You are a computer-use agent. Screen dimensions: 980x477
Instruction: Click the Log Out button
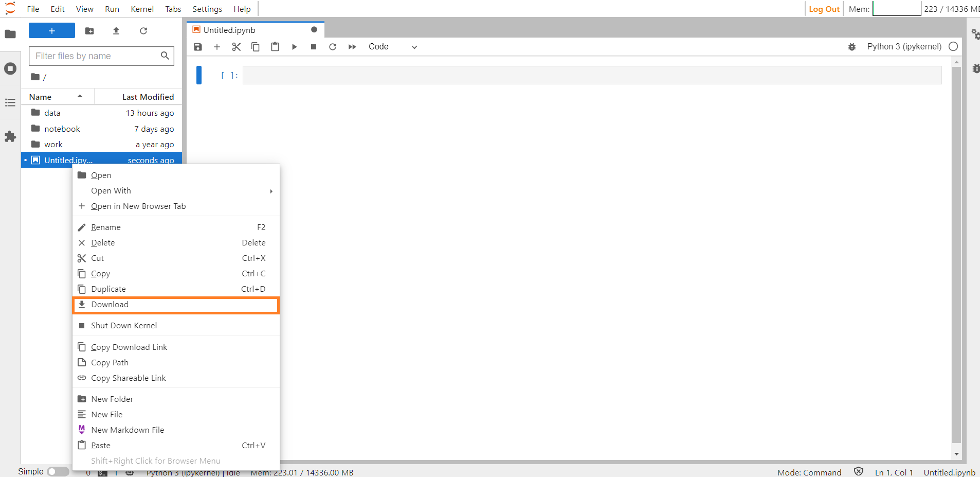click(824, 9)
